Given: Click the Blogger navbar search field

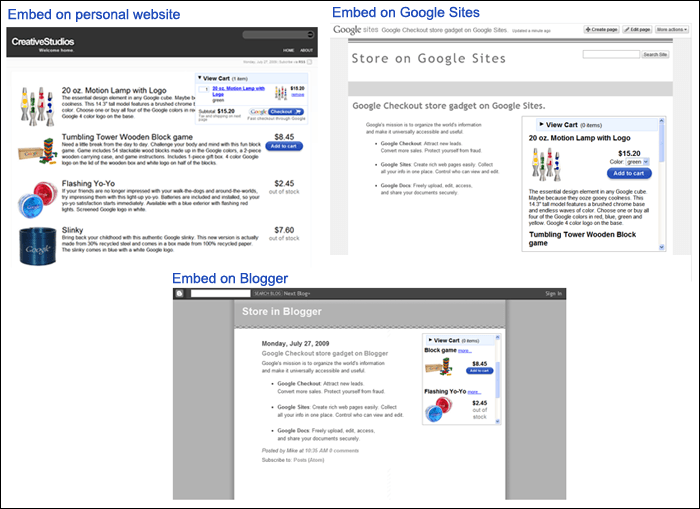Looking at the screenshot, I should tap(221, 293).
